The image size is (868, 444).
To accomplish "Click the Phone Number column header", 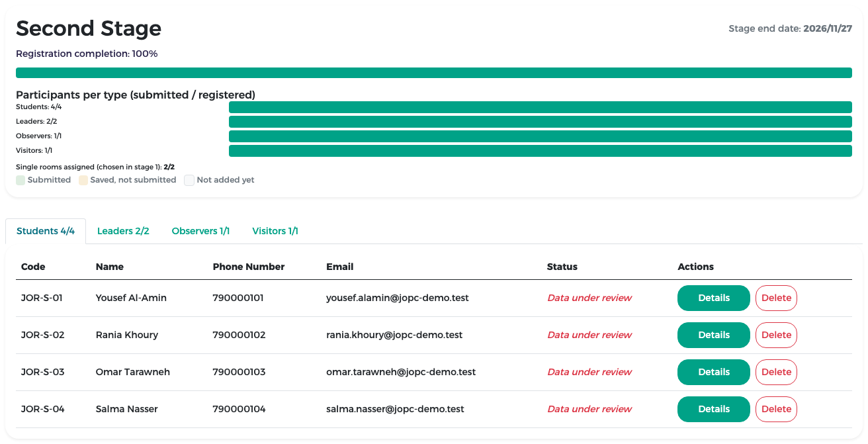I will coord(249,267).
